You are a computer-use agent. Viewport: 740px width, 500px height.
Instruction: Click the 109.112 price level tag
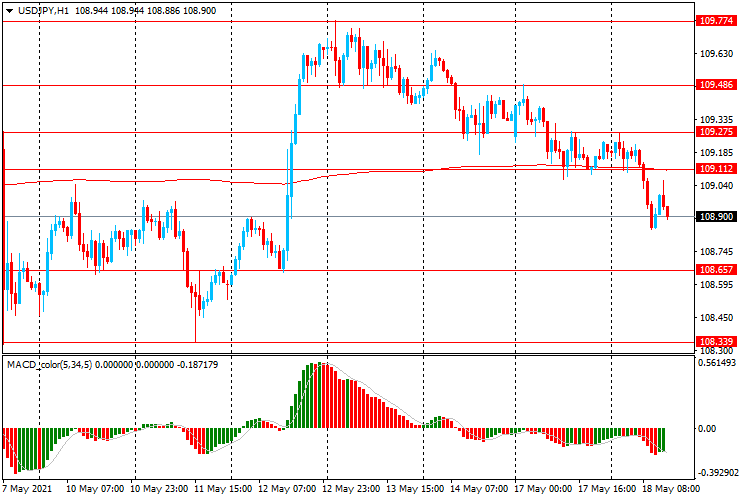coord(716,169)
